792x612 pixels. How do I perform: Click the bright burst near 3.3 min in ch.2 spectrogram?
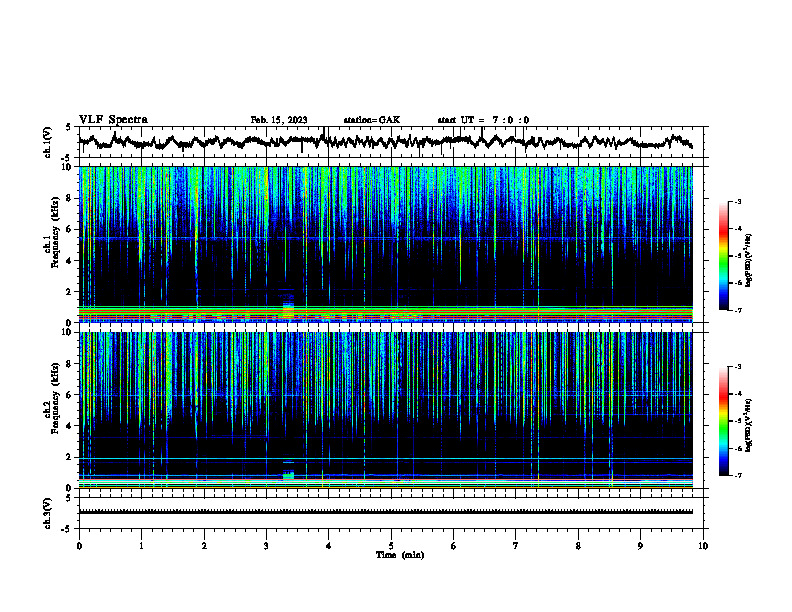tap(288, 475)
